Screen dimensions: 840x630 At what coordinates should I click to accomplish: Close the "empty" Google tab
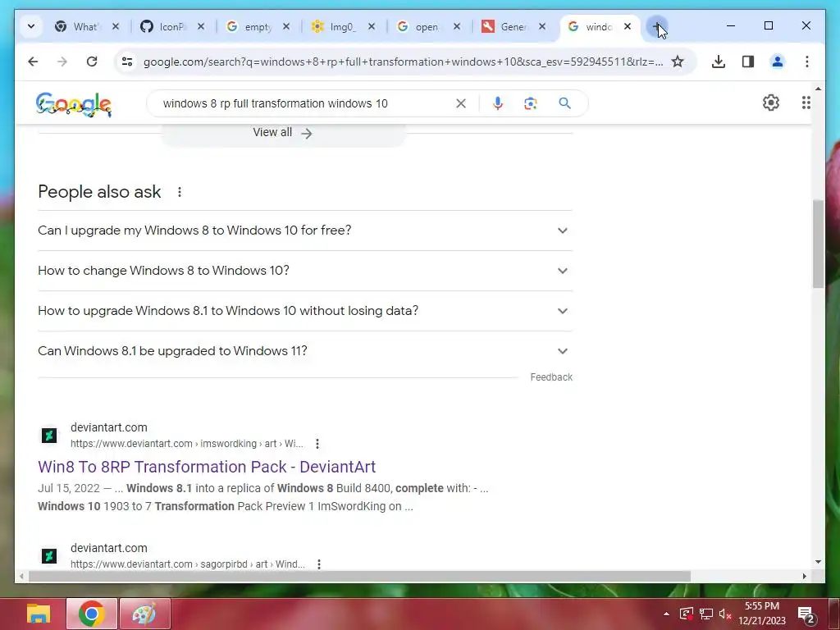[286, 26]
